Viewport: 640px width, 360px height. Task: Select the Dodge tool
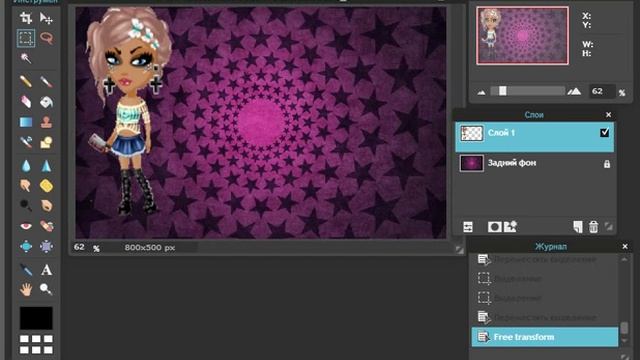coord(26,205)
